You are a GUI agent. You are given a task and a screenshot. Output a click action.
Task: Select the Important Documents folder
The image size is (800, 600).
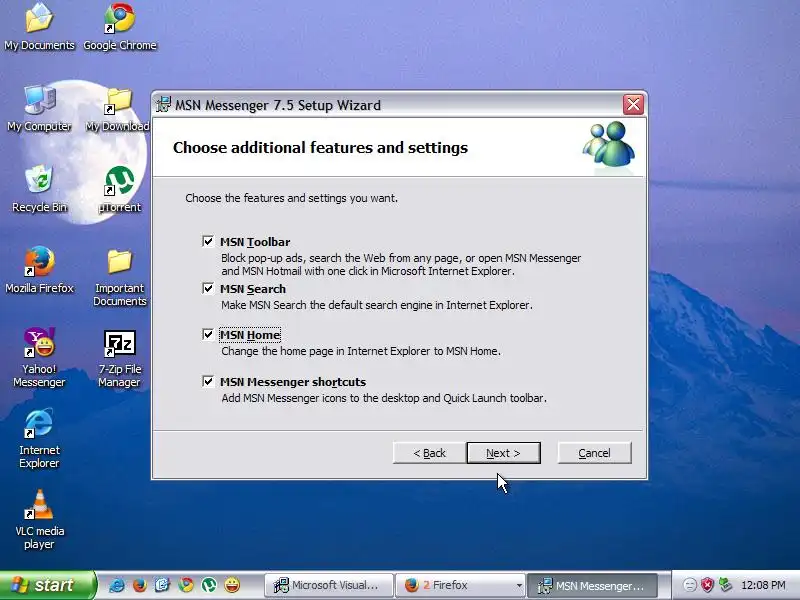click(119, 277)
